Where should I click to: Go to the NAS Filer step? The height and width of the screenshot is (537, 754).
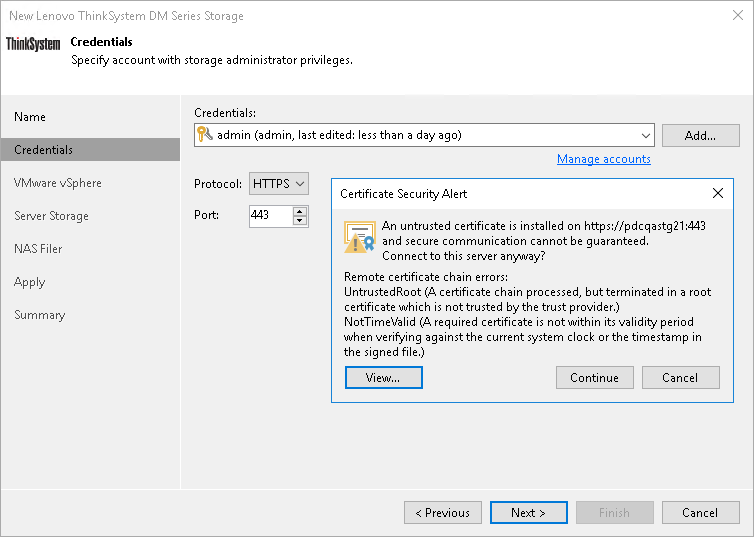click(38, 249)
